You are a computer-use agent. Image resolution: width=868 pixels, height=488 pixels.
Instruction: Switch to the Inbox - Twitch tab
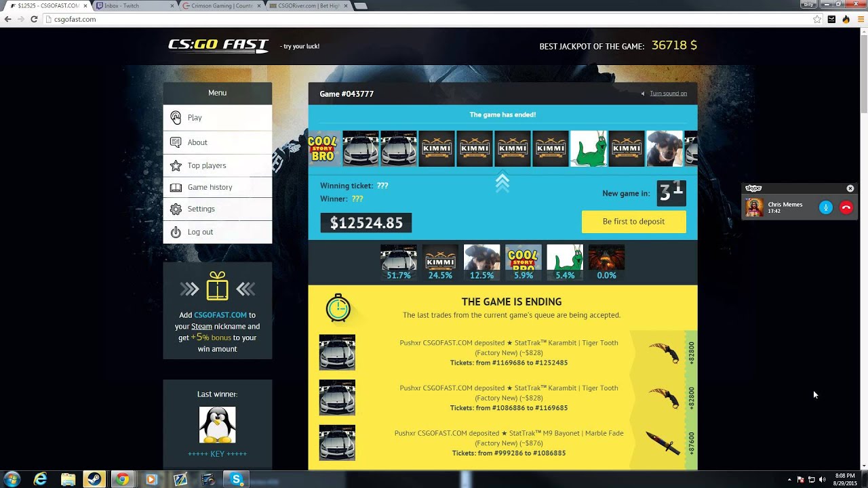(x=134, y=5)
